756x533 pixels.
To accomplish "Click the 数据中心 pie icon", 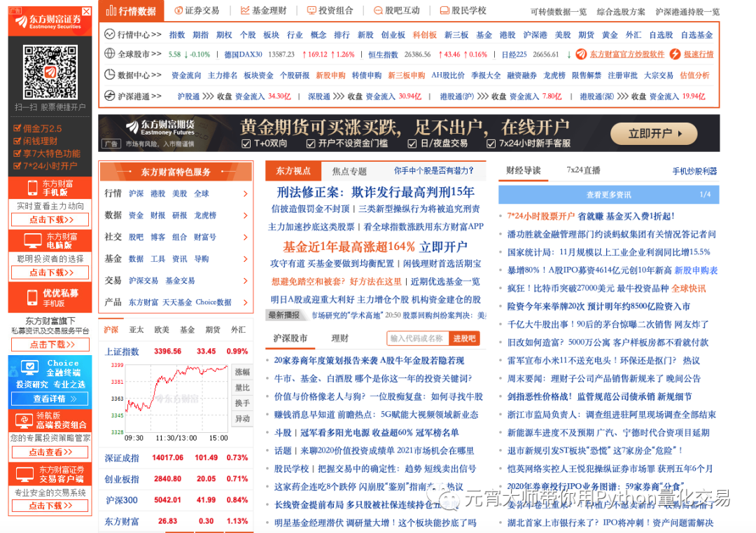I will coord(109,75).
